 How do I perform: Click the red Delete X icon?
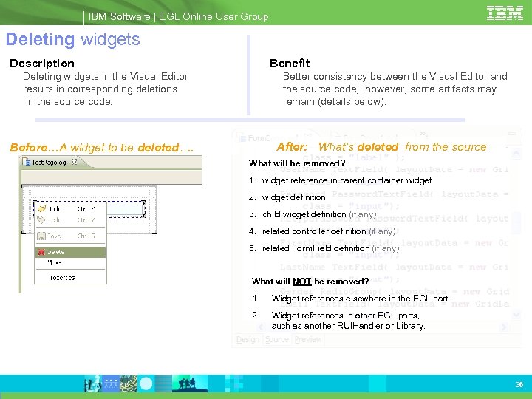coord(41,252)
